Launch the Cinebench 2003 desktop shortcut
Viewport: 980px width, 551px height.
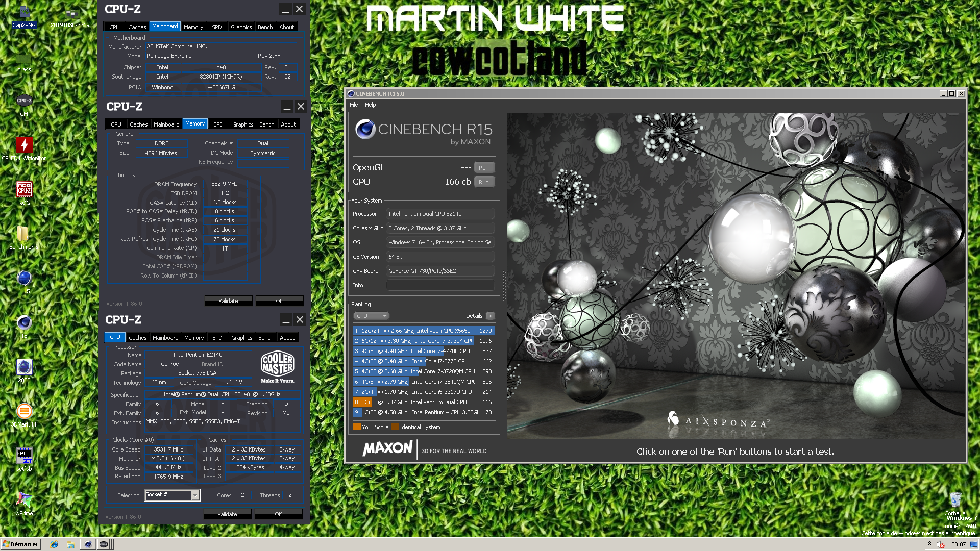[x=24, y=371]
